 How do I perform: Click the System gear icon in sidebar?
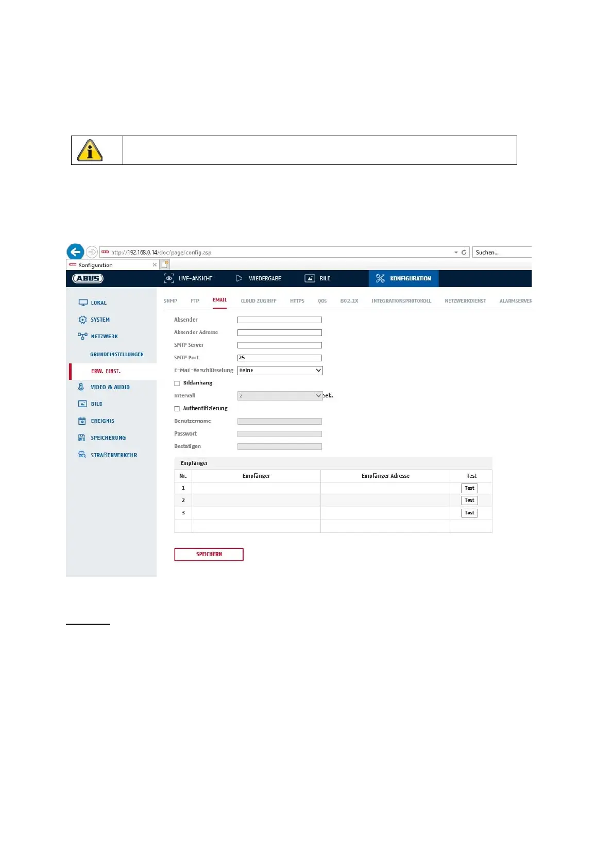pyautogui.click(x=82, y=320)
